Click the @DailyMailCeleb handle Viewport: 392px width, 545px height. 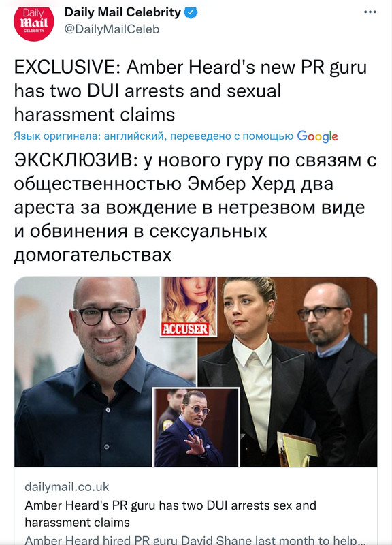click(x=112, y=29)
